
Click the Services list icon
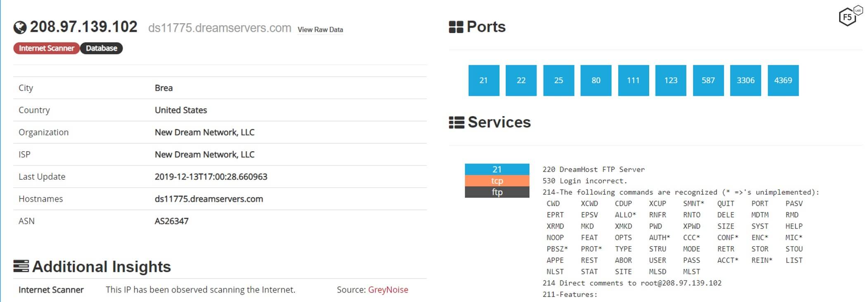(x=456, y=123)
